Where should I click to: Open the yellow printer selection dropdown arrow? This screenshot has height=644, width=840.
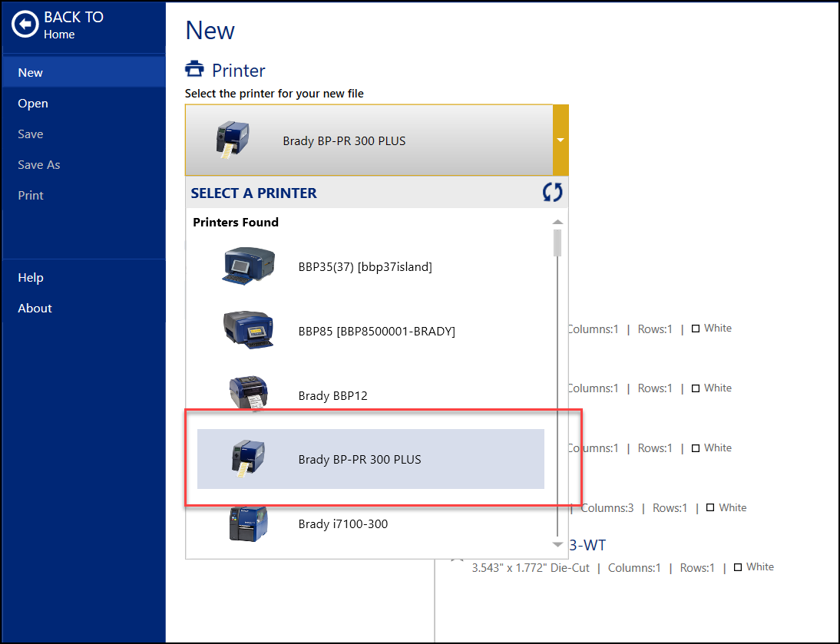pos(561,140)
